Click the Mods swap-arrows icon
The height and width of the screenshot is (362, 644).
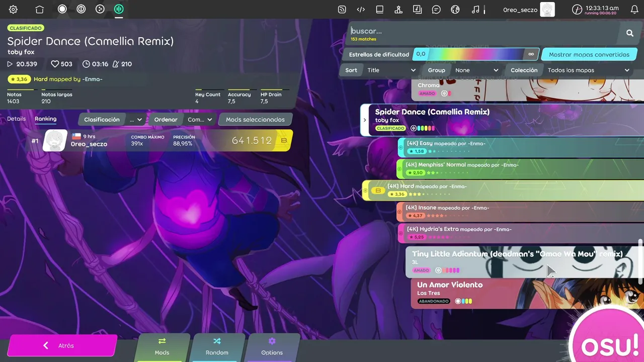coord(162,341)
